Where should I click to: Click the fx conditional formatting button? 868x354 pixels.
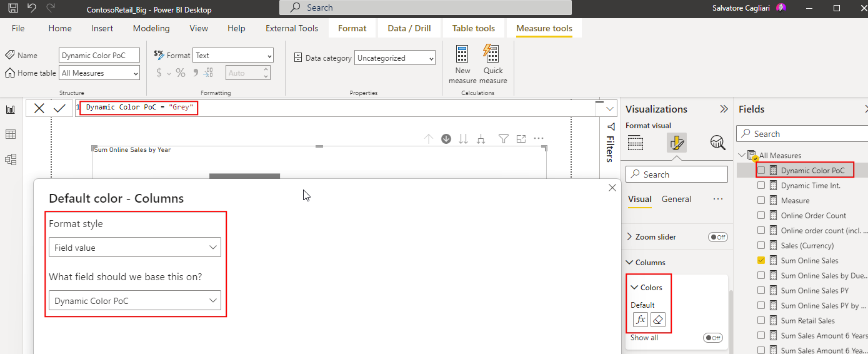point(641,320)
